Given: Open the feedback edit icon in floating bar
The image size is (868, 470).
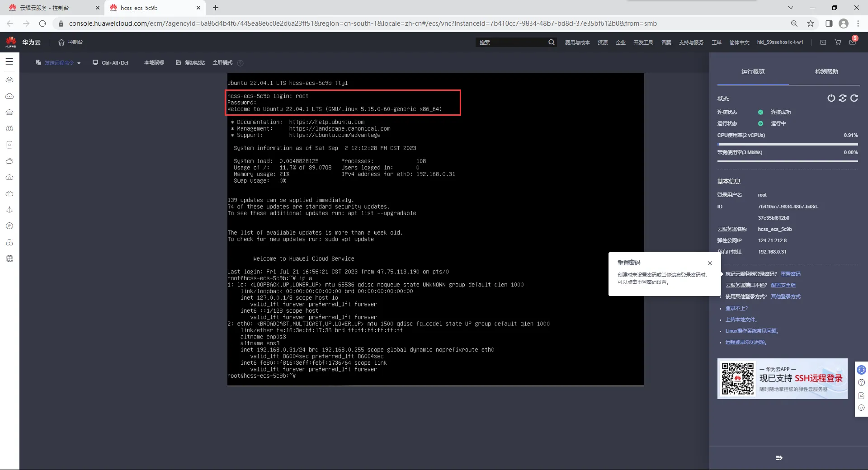Looking at the screenshot, I should pos(861,395).
